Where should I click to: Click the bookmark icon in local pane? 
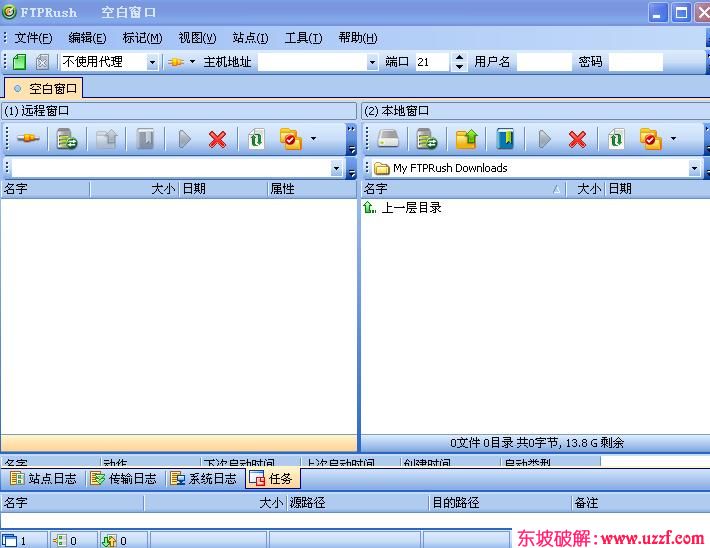tap(505, 139)
